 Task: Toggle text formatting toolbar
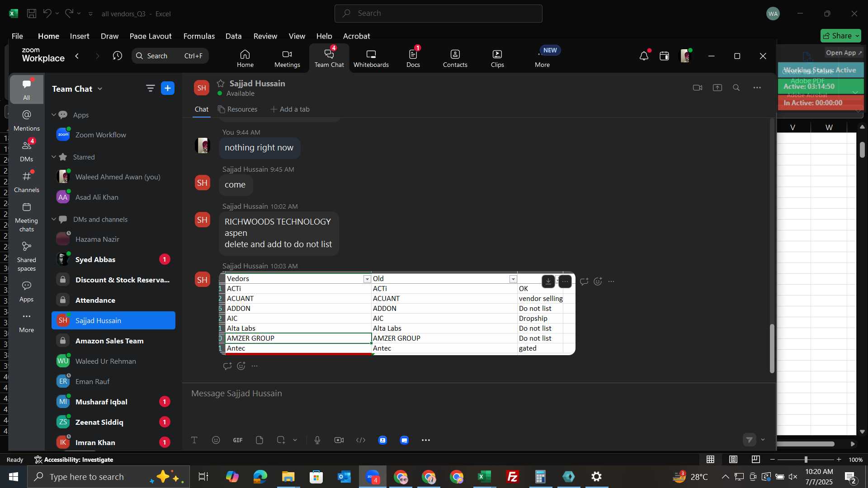[194, 440]
